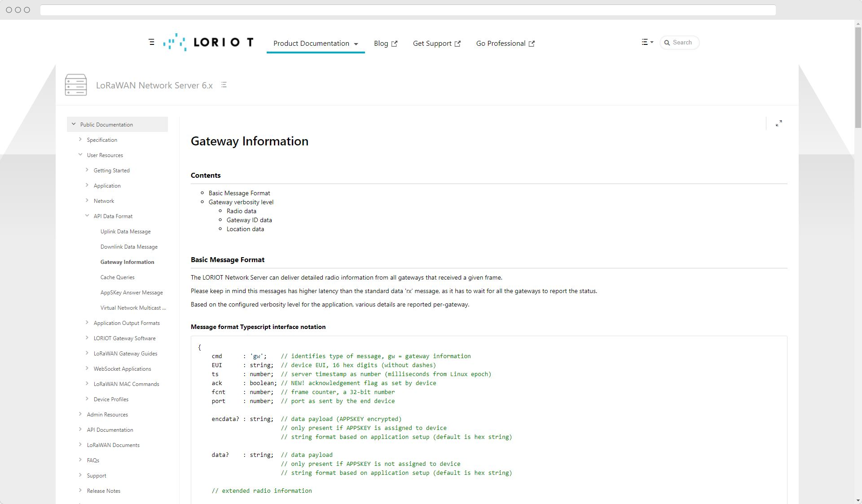Click the scrollbar down arrow
Screen dimensions: 862x504
click(858, 500)
